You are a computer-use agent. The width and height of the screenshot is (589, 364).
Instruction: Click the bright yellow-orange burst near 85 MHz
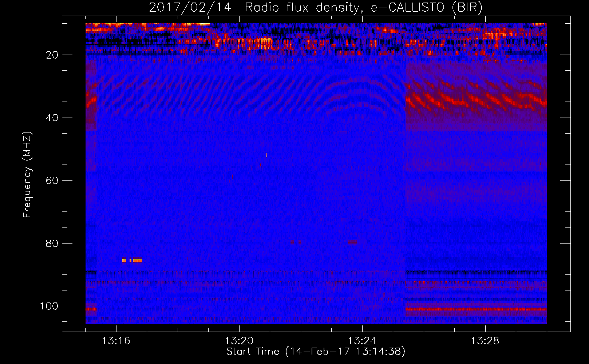coord(132,260)
